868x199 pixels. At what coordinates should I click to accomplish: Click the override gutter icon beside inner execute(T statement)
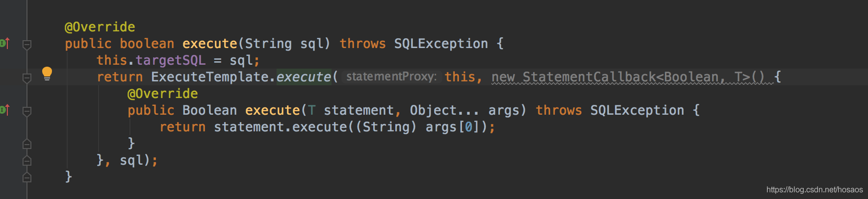pos(5,110)
